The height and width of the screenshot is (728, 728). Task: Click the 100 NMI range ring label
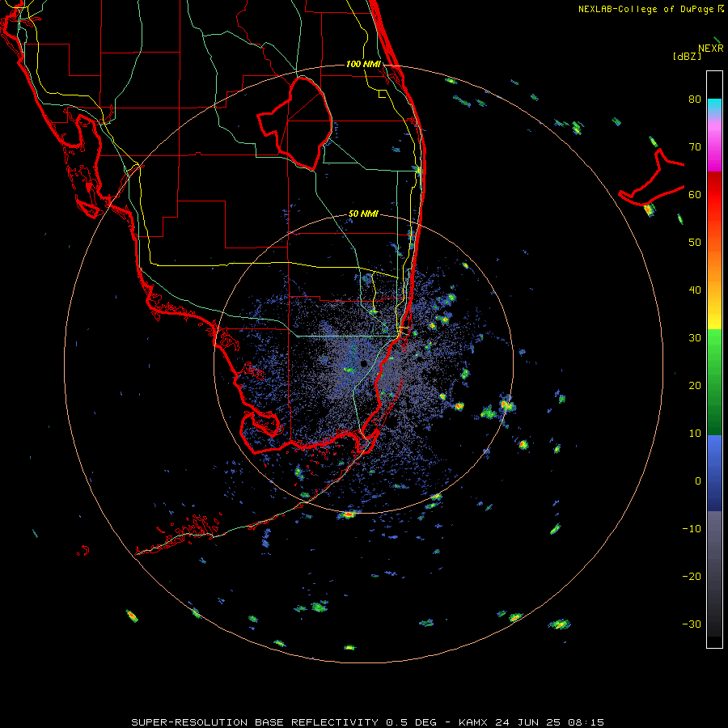tap(363, 64)
